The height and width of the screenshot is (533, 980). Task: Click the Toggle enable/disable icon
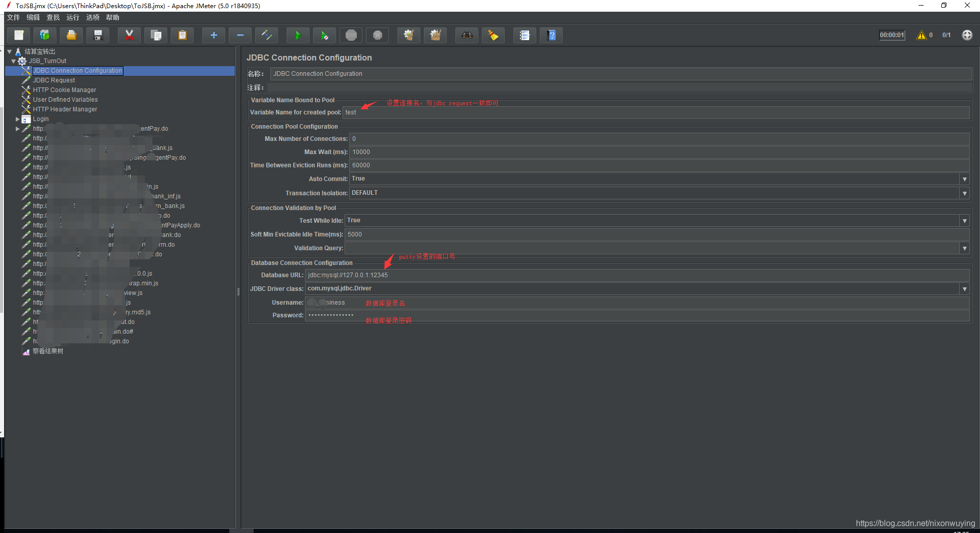(x=267, y=35)
